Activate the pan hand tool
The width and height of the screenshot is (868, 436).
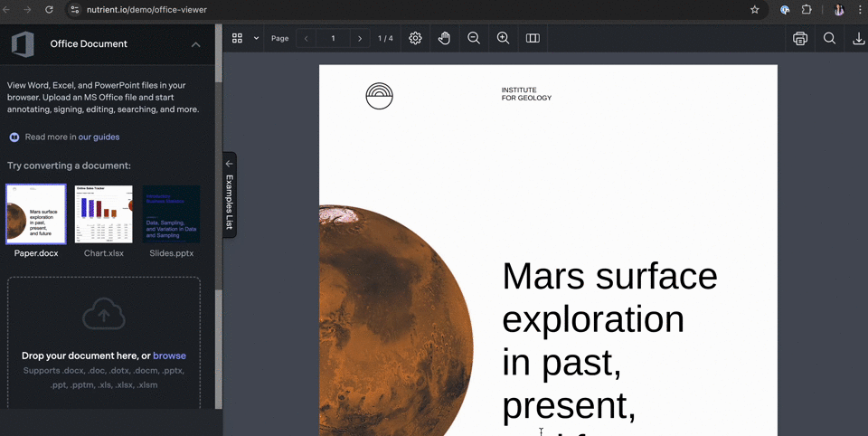[x=444, y=38]
